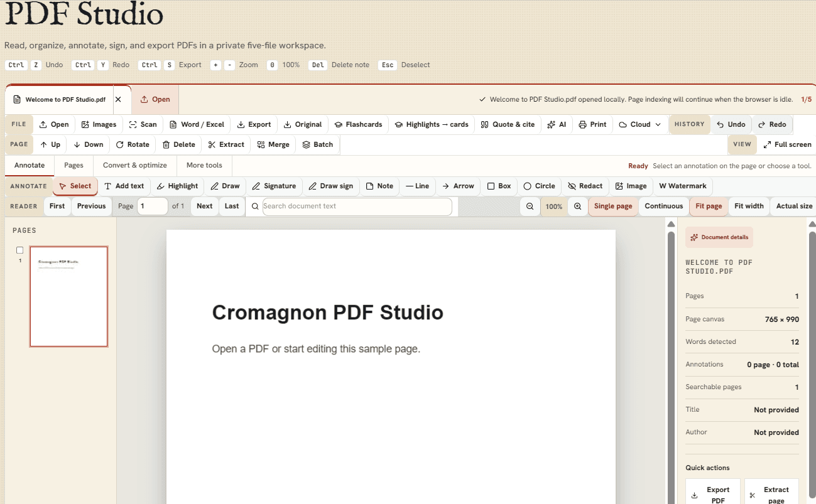Click into the Search document text field
Screen dimensions: 816x504
[x=357, y=206]
